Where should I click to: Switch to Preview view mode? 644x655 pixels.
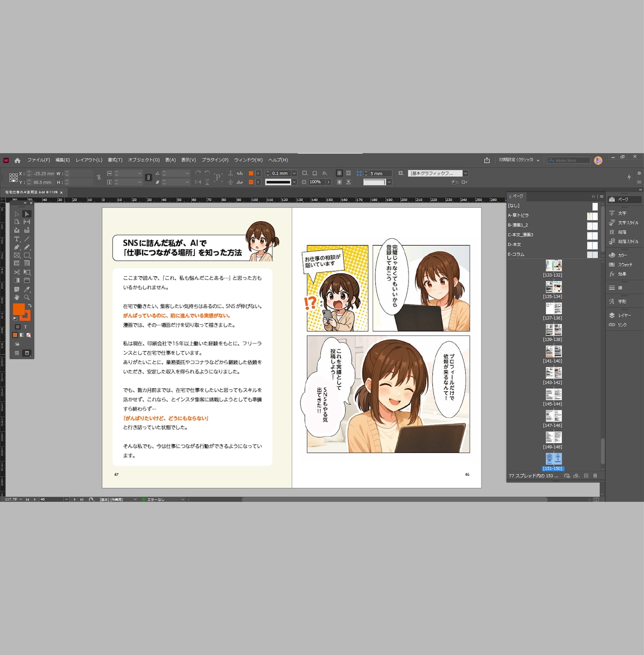click(27, 353)
